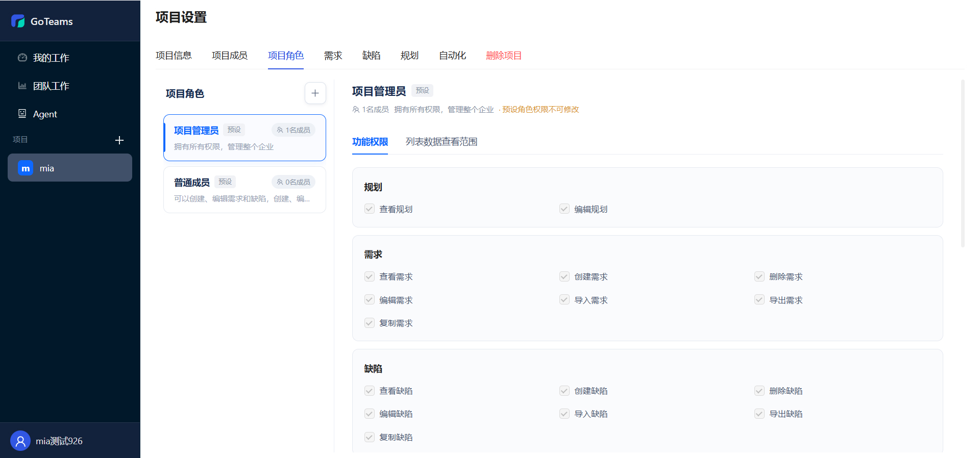Open the 需求 settings tab
The height and width of the screenshot is (458, 980).
click(x=333, y=56)
